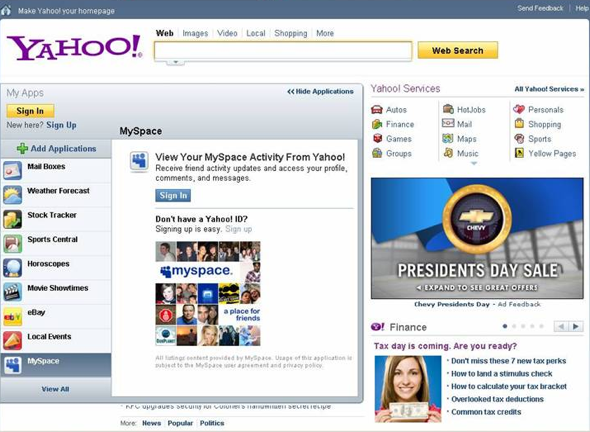Expand more Yahoo Services arrow below Music
This screenshot has height=432, width=590.
point(474,163)
